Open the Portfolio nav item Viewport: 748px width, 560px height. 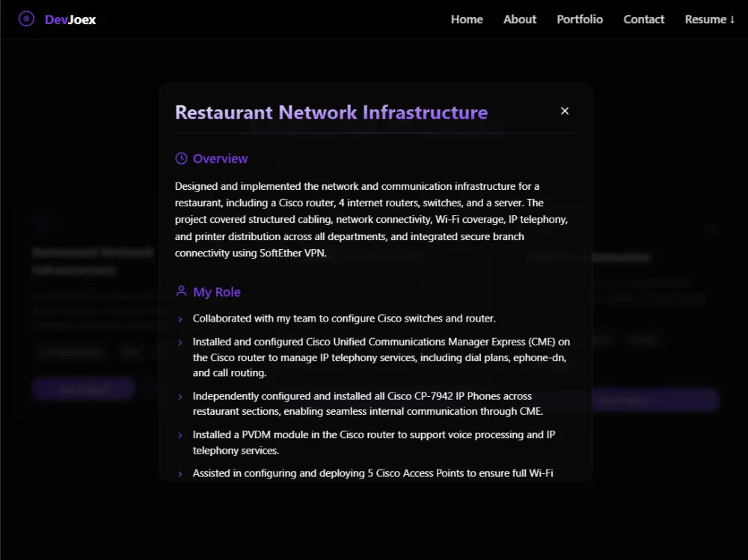[x=580, y=19]
